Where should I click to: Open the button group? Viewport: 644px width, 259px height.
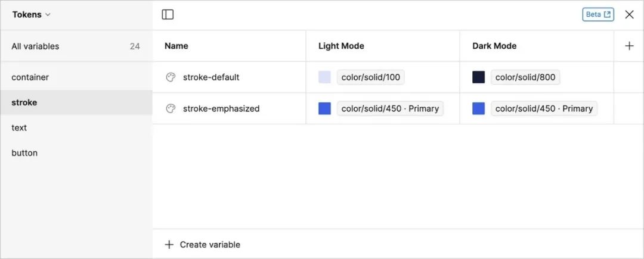coord(24,153)
